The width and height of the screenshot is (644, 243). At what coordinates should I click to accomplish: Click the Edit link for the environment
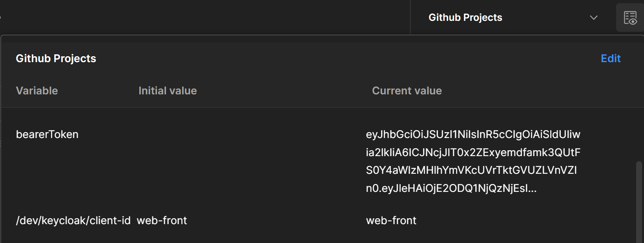click(610, 59)
